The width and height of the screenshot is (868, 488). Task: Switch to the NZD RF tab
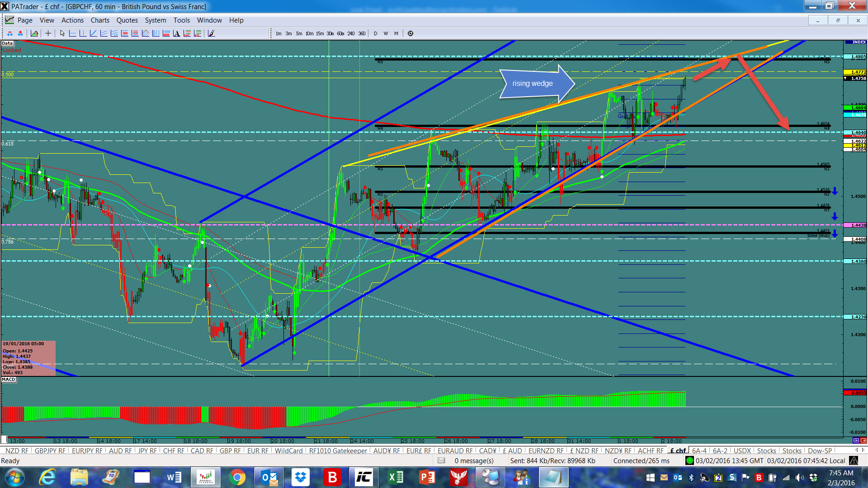pyautogui.click(x=17, y=450)
